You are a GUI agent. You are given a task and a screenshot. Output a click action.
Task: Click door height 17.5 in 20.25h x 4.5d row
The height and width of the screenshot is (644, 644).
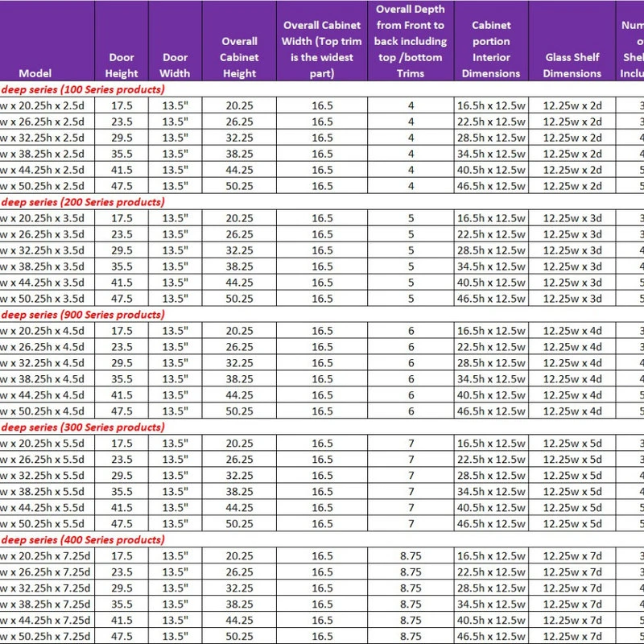coord(122,331)
